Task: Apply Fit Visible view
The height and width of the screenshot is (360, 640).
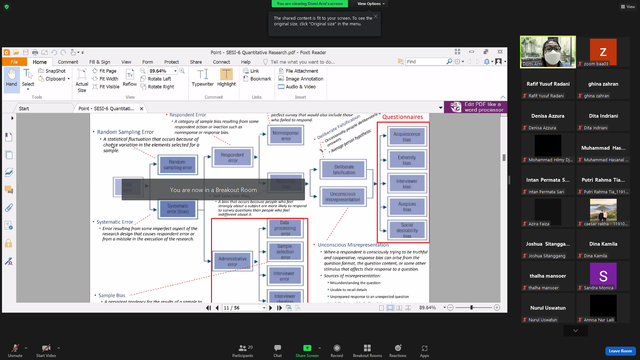Action: (106, 87)
